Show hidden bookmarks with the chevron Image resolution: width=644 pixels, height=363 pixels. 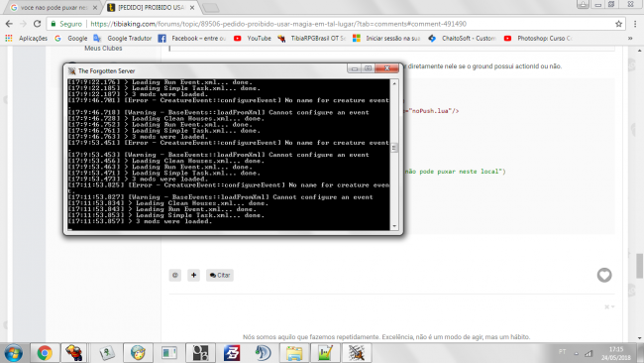pos(630,39)
